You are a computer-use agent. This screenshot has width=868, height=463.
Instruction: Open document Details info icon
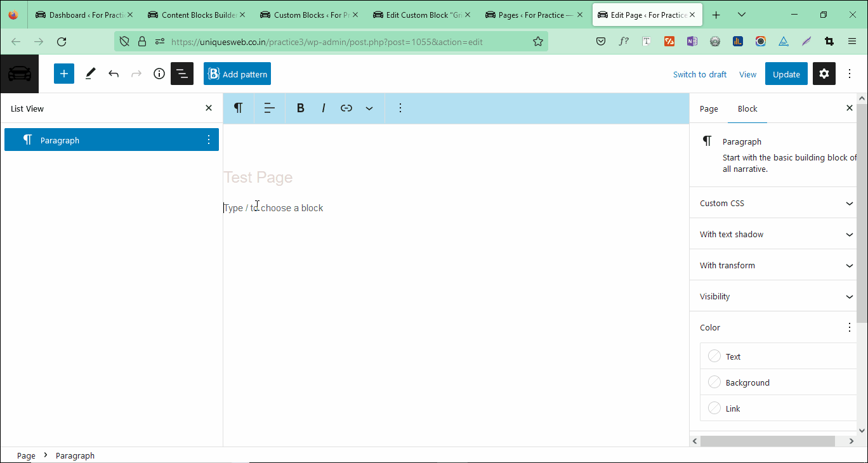pos(159,74)
